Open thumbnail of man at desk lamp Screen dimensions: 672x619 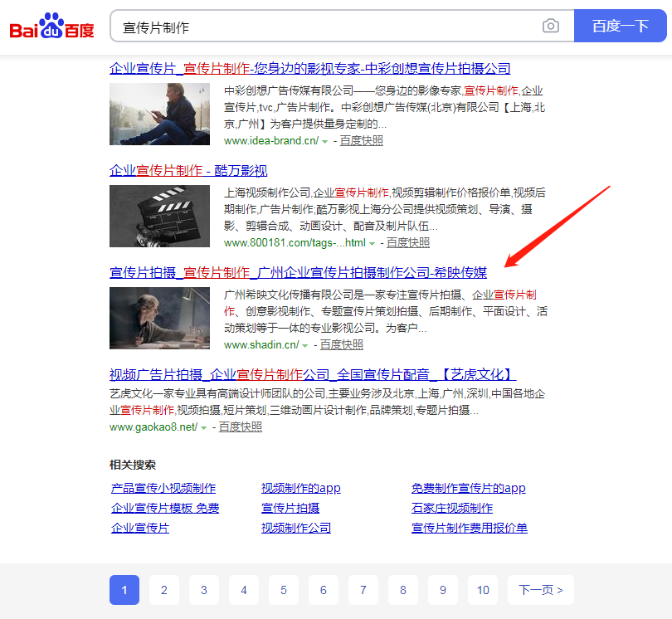[x=159, y=318]
